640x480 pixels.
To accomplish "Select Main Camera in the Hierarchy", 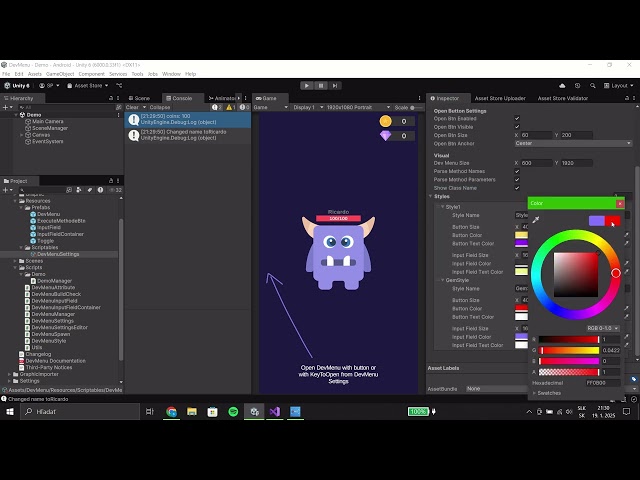I will (x=47, y=122).
